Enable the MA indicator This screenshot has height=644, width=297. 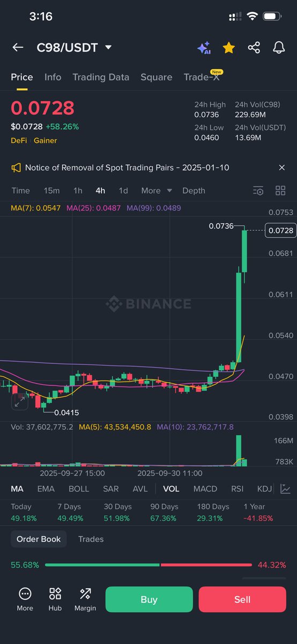pos(17,489)
